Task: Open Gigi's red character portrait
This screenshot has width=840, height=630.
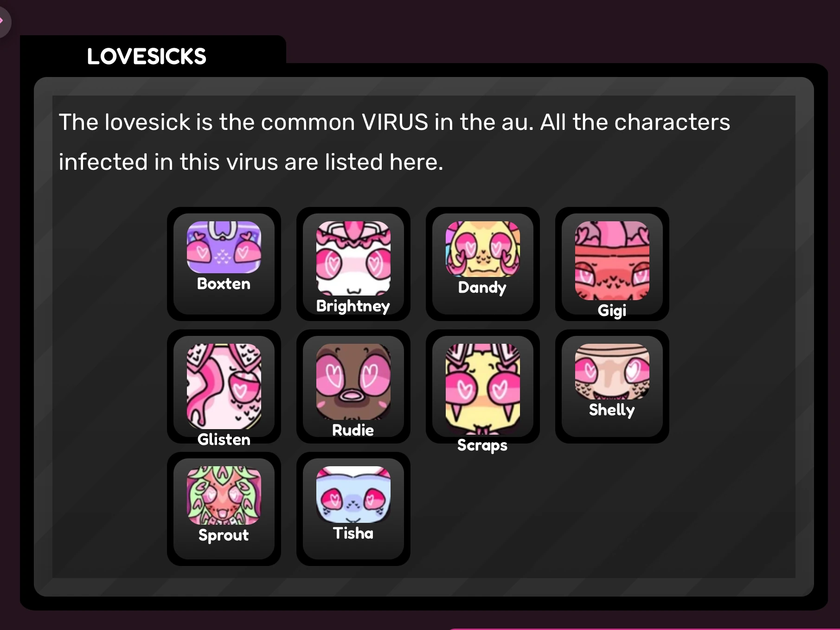Action: tap(612, 260)
